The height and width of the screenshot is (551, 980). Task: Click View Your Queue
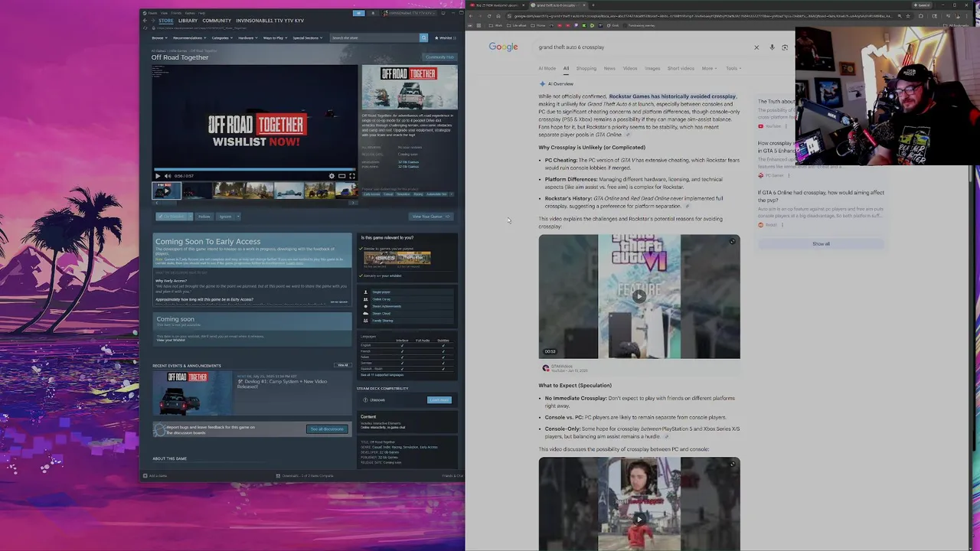coord(431,217)
